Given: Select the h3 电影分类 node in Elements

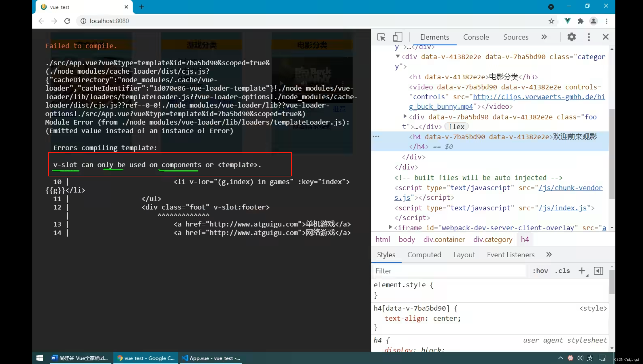Looking at the screenshot, I should [x=473, y=77].
